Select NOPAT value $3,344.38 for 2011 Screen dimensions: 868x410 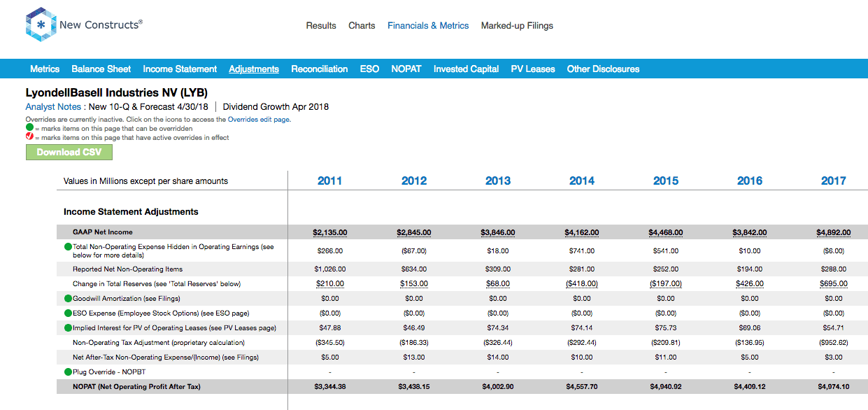click(330, 387)
